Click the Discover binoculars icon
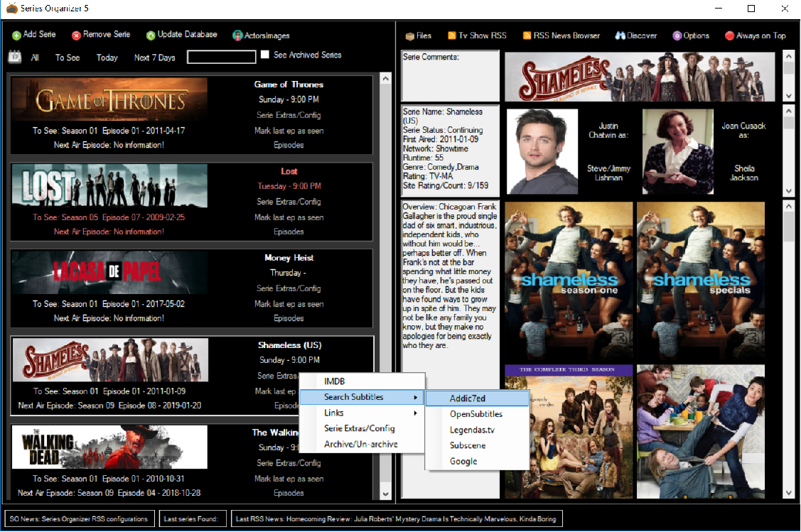 click(620, 36)
